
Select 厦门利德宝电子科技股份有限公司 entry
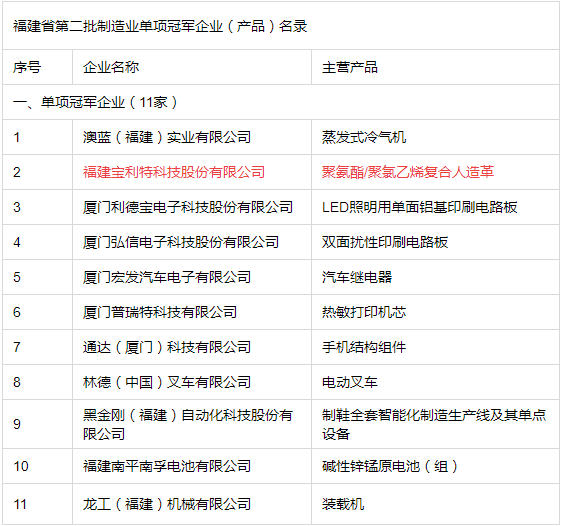click(x=188, y=207)
